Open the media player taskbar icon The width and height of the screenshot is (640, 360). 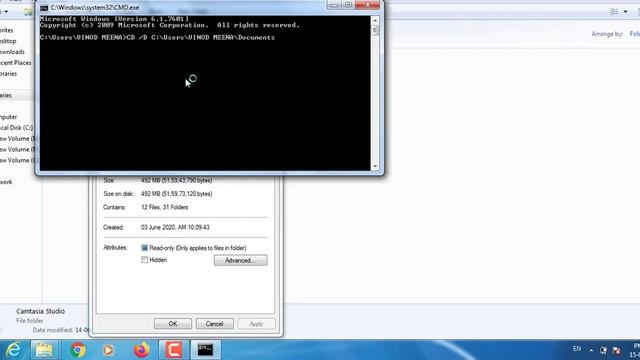pos(108,350)
